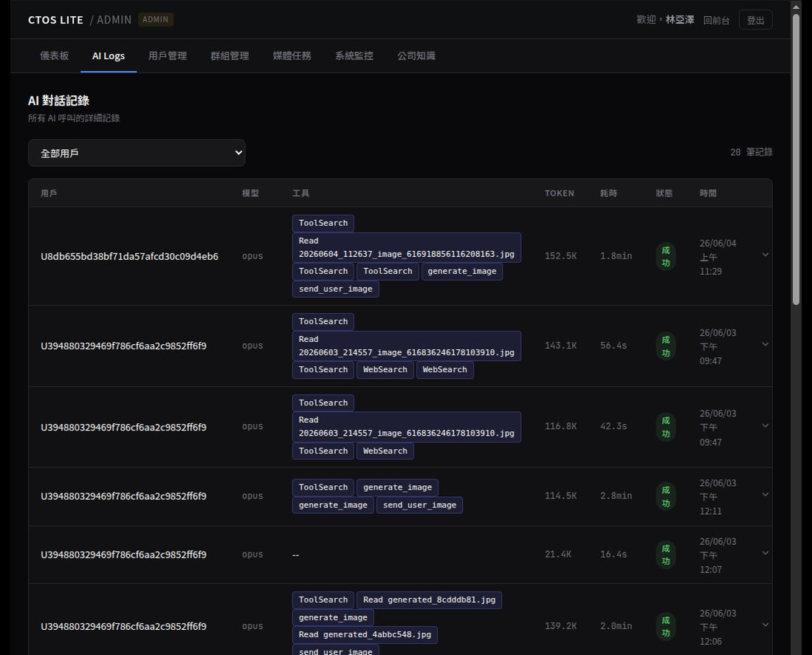Click the 回前台 link

tap(716, 20)
